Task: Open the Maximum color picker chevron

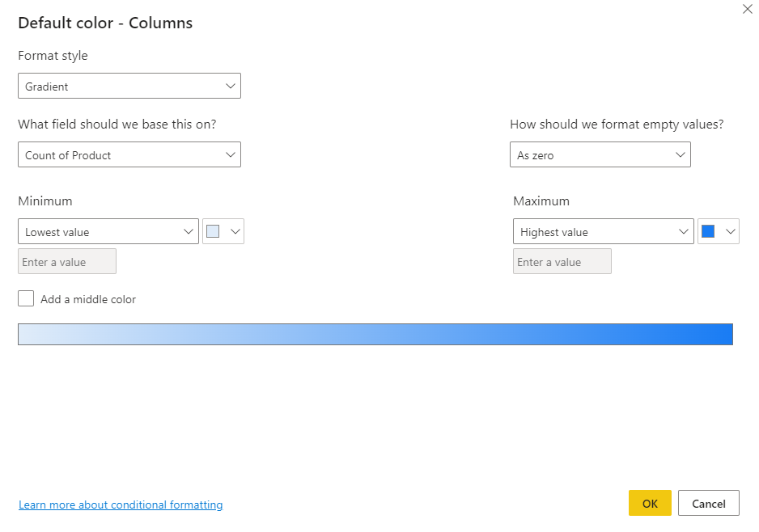Action: [x=731, y=231]
